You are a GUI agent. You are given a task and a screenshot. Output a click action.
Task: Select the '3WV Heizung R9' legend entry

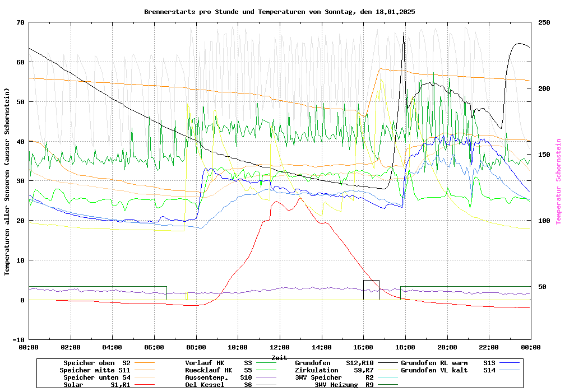(x=344, y=385)
